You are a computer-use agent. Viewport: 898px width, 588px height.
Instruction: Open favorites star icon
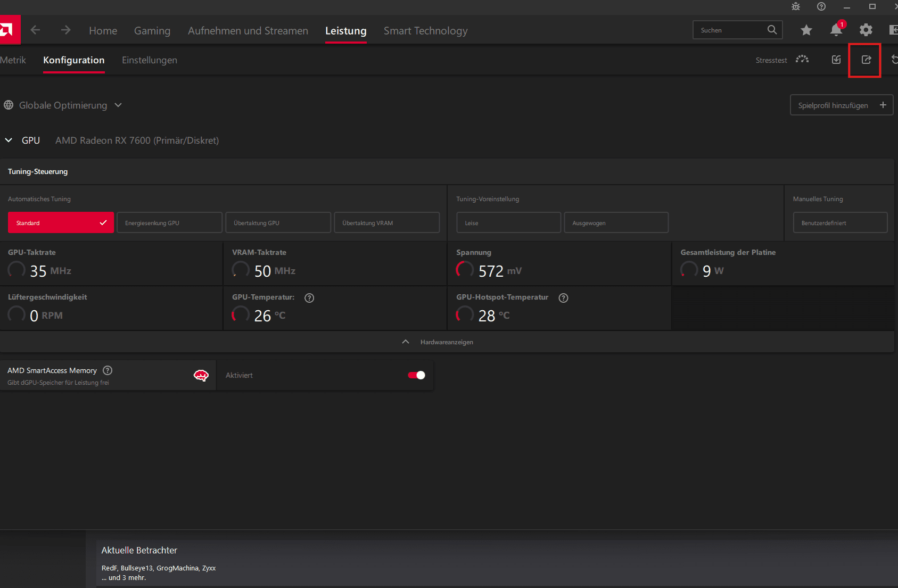806,30
